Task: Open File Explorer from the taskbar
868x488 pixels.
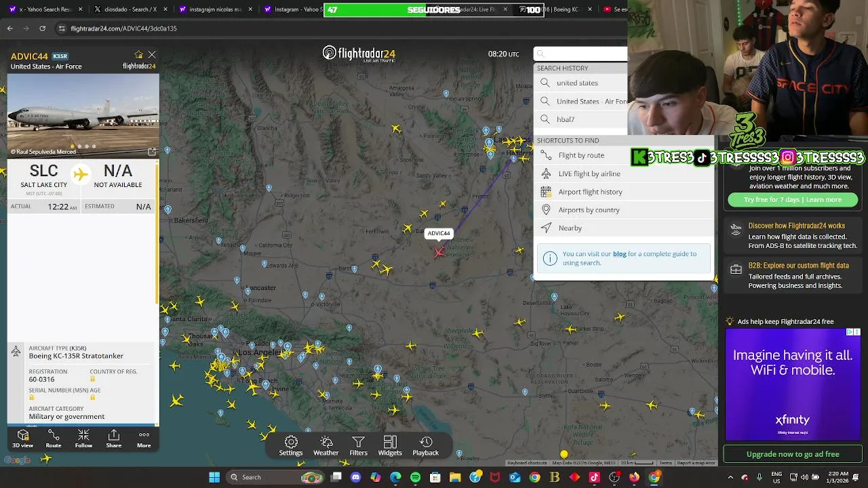Action: [x=455, y=477]
